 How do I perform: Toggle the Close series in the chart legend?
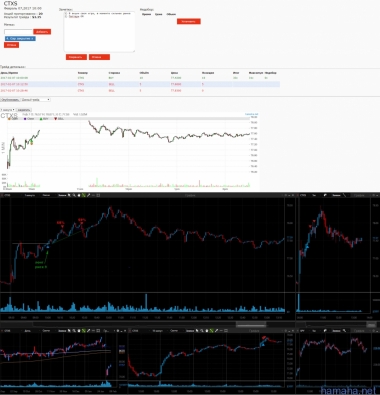[29, 119]
